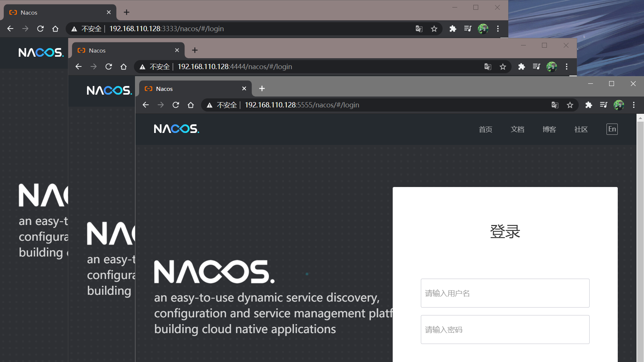Open media control icon in port 4444 window

[x=536, y=67]
